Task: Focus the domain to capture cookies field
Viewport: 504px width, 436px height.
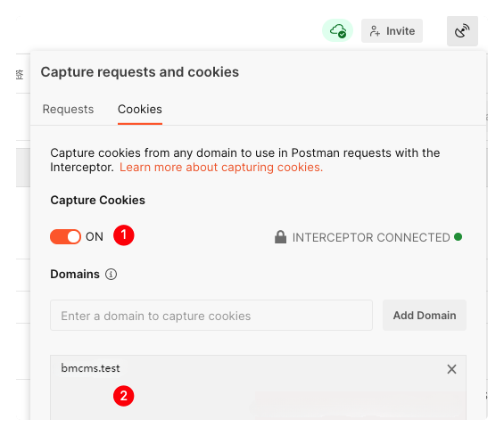Action: tap(211, 316)
